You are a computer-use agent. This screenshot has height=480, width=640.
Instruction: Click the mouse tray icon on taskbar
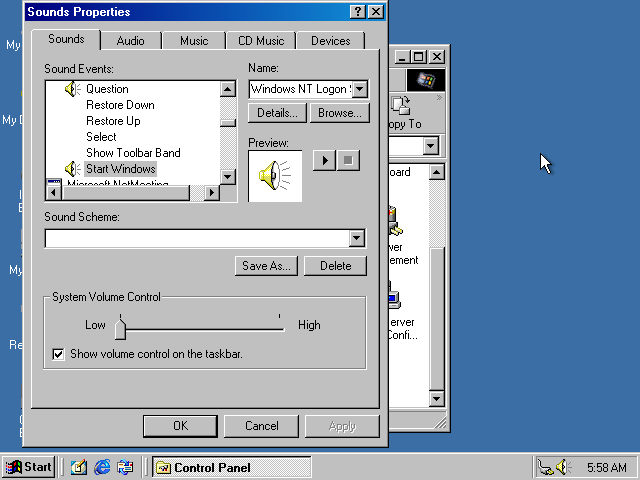click(x=545, y=467)
